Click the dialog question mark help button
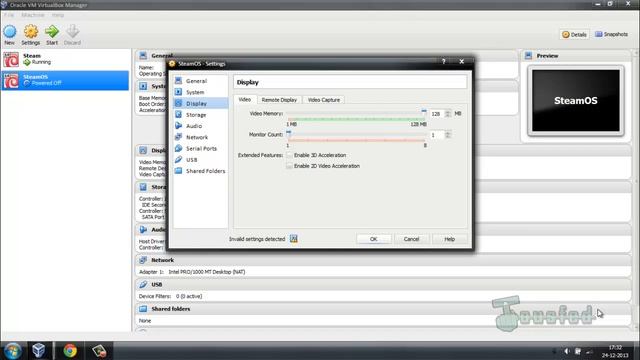 pyautogui.click(x=444, y=61)
